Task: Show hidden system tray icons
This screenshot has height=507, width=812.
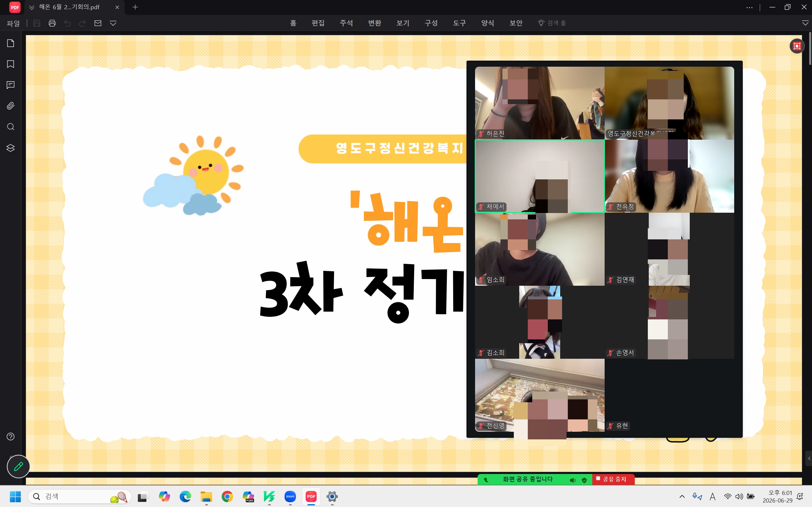Action: pos(682,497)
